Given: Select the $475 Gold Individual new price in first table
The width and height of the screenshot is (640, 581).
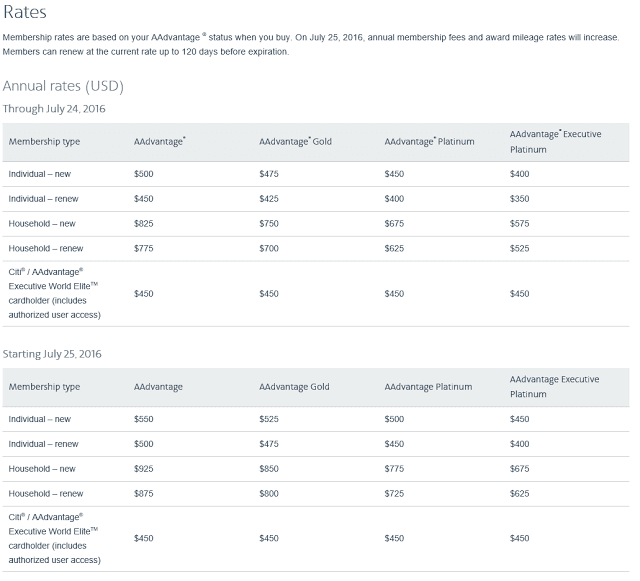Looking at the screenshot, I should tap(269, 174).
